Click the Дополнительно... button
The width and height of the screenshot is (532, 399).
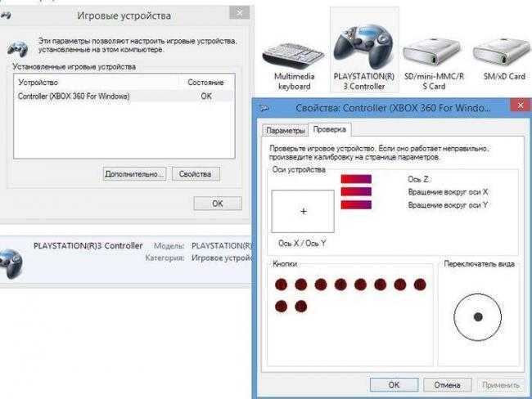click(x=135, y=174)
